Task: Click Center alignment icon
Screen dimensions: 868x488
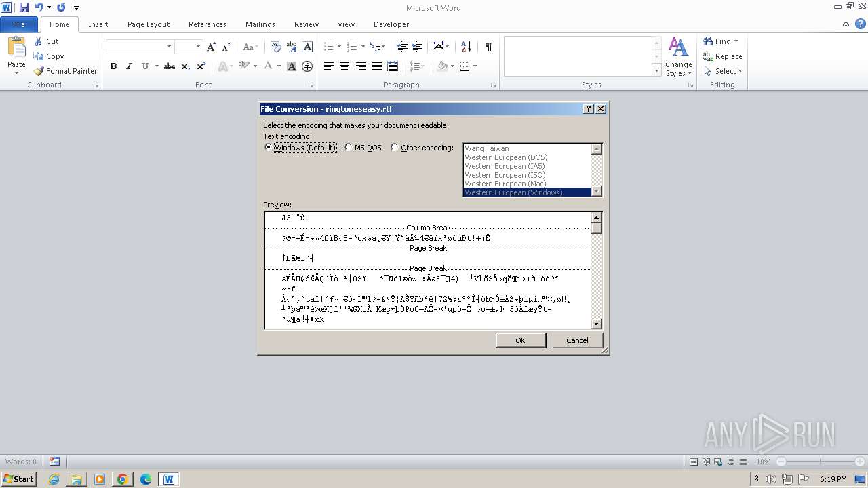Action: pyautogui.click(x=344, y=66)
